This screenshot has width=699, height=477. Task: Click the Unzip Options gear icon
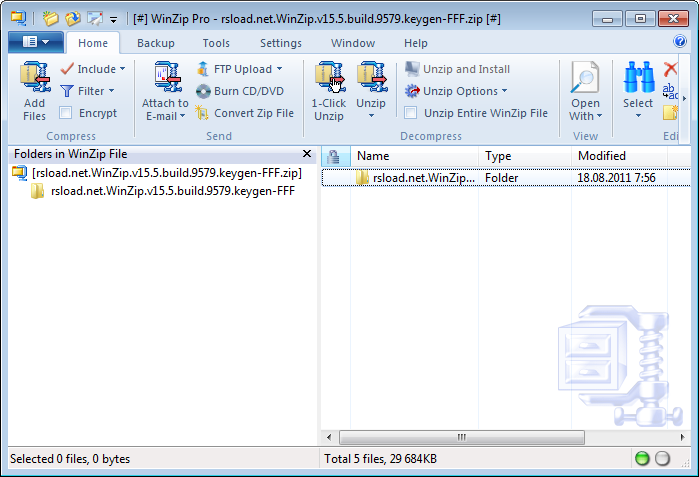[412, 91]
